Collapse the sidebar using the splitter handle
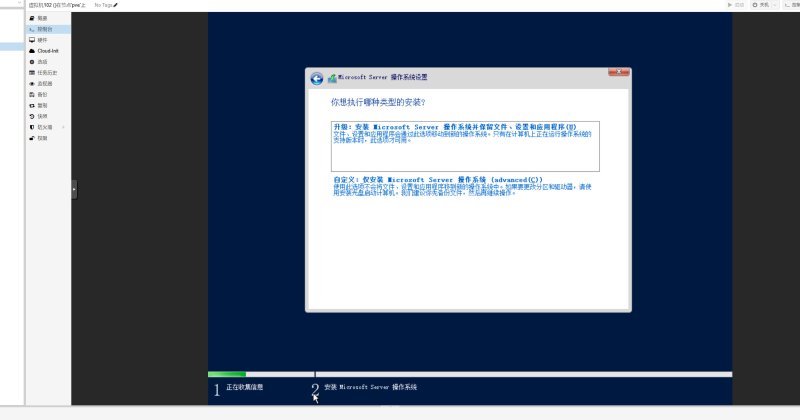Image resolution: width=800 pixels, height=420 pixels. click(74, 189)
